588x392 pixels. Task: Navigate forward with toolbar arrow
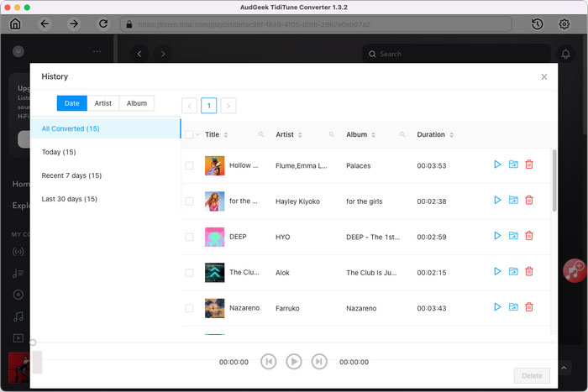pyautogui.click(x=74, y=24)
